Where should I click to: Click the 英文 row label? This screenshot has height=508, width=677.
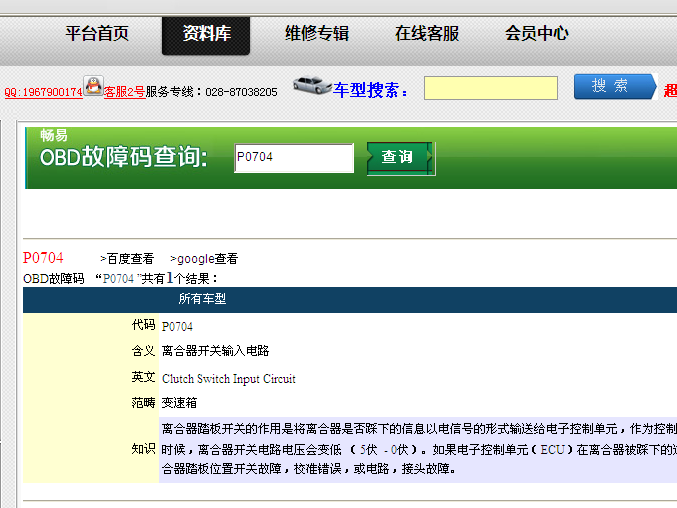click(x=143, y=377)
